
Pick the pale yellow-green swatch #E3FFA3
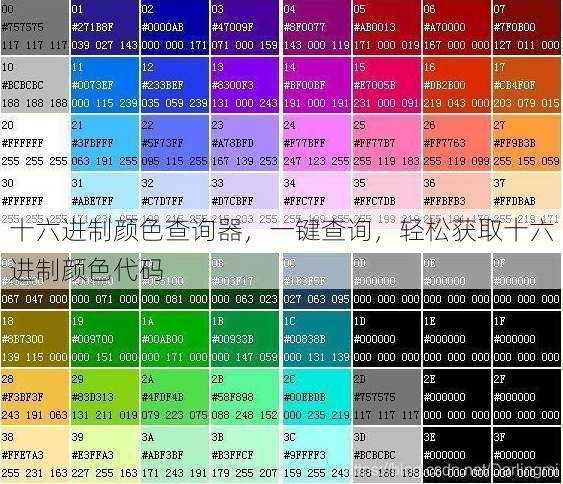tap(104, 455)
